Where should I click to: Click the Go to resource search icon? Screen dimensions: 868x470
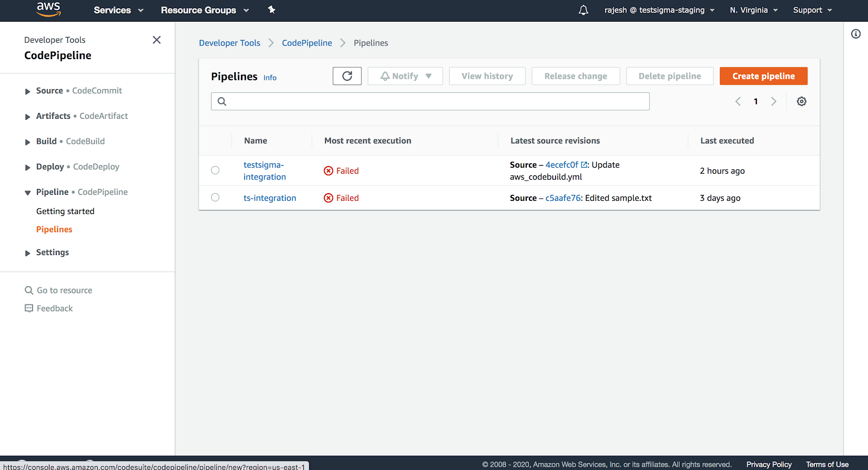pyautogui.click(x=29, y=290)
